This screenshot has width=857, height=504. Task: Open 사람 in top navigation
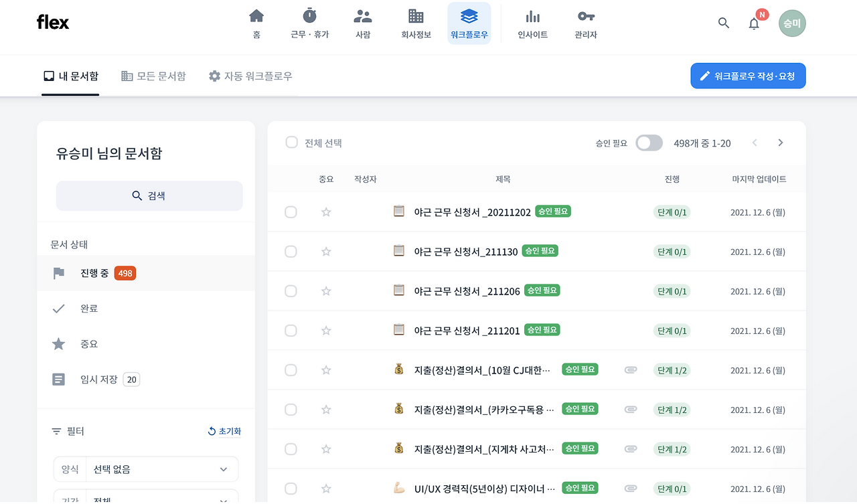point(363,23)
